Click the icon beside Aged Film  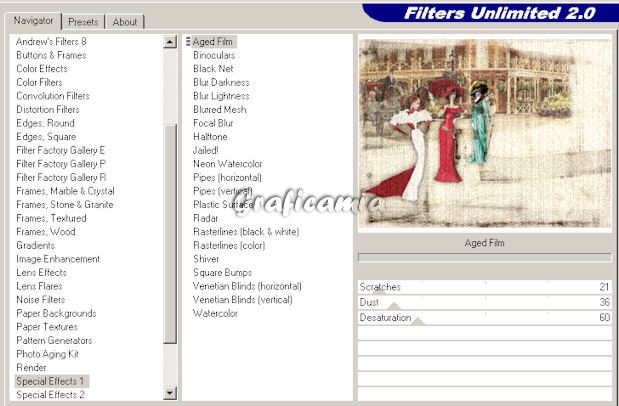click(x=188, y=41)
